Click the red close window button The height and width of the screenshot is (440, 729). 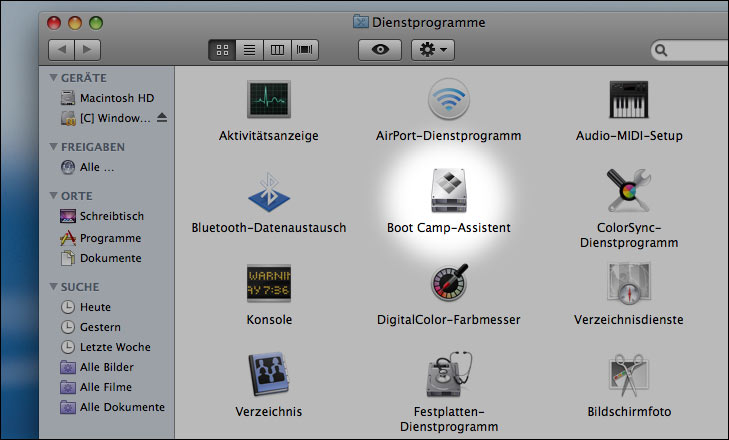point(54,23)
